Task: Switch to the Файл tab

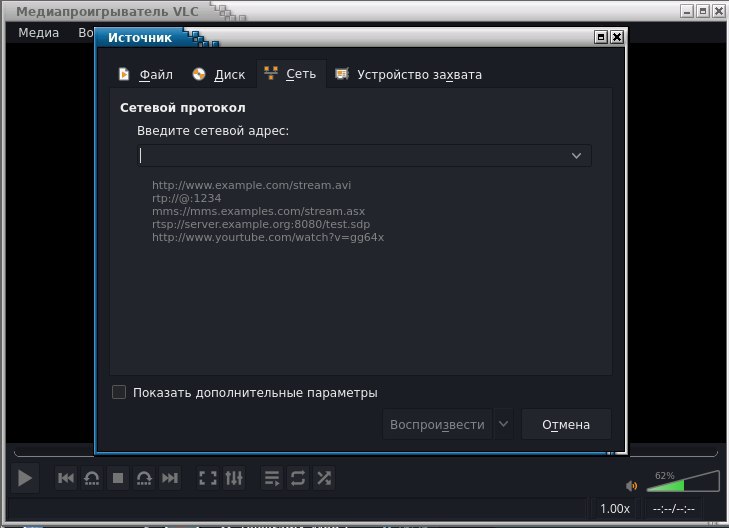Action: (146, 74)
